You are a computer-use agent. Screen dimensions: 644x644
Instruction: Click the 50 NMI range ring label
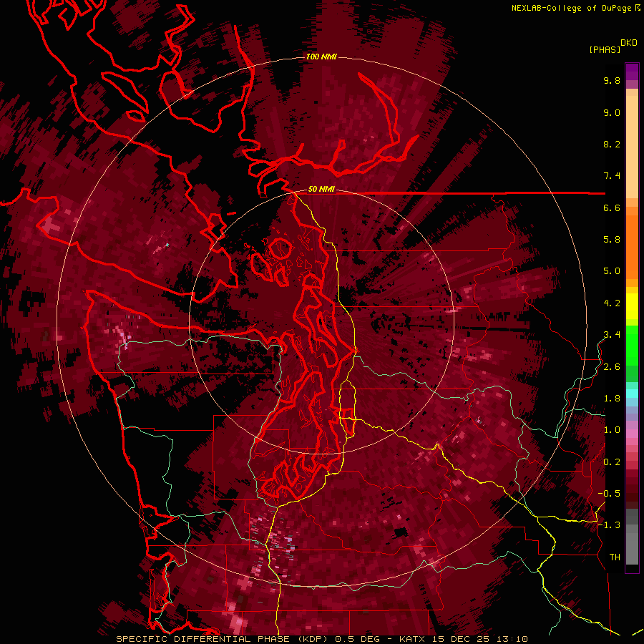point(321,190)
